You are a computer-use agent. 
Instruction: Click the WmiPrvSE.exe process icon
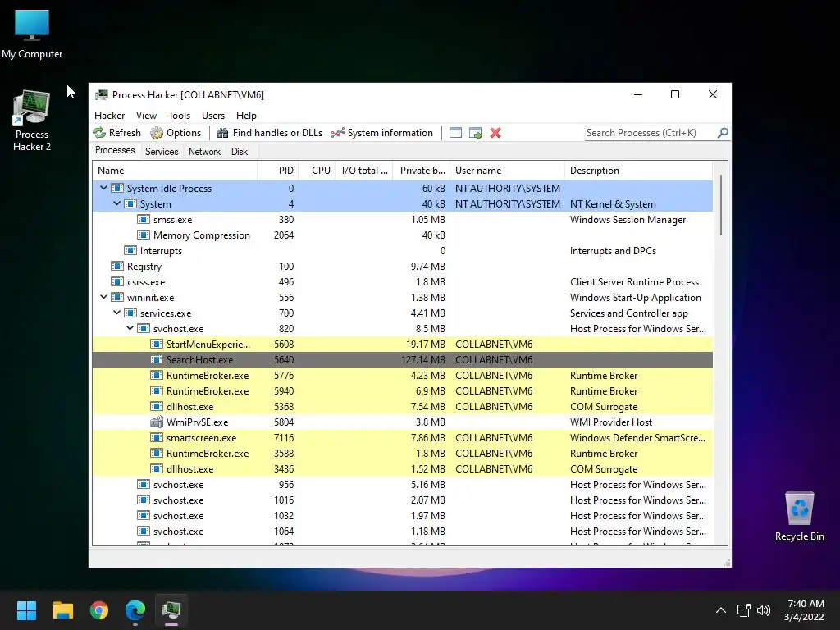click(x=157, y=422)
